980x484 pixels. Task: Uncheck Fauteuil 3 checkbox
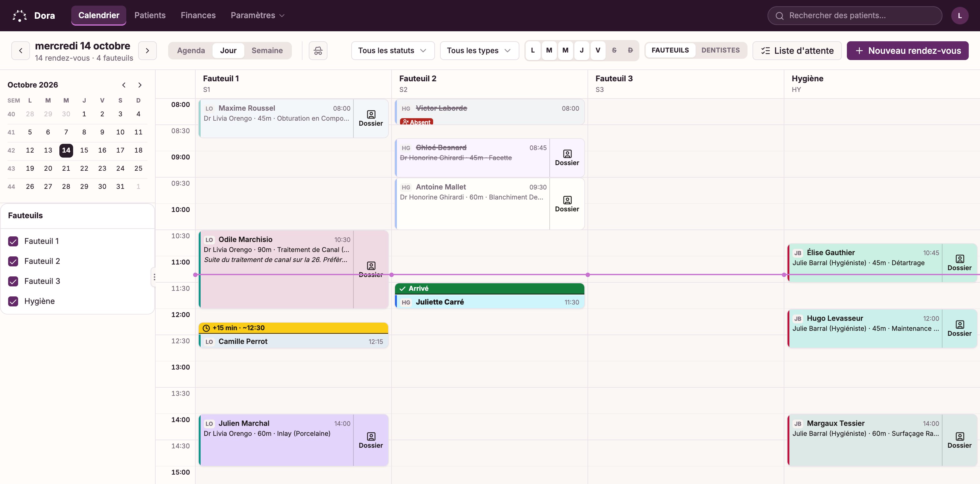[13, 281]
